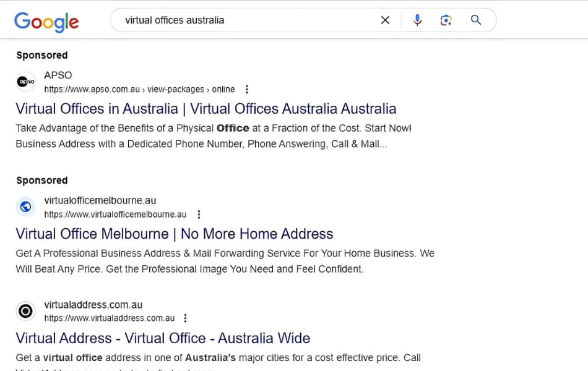The image size is (588, 371).
Task: Click the virtualaddress.com.au site name
Action: point(93,305)
